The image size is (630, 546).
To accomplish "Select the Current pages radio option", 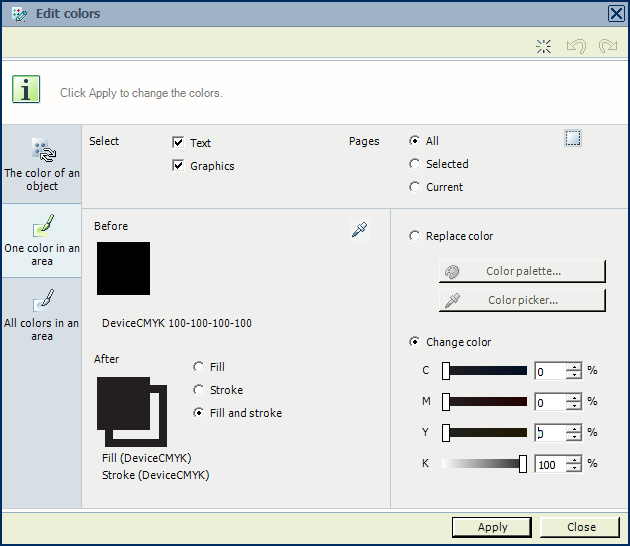I will pos(415,187).
